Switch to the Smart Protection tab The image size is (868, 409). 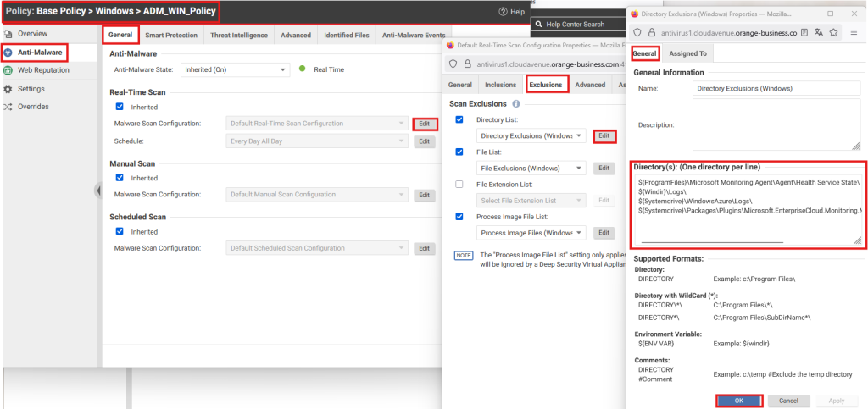[x=171, y=36]
